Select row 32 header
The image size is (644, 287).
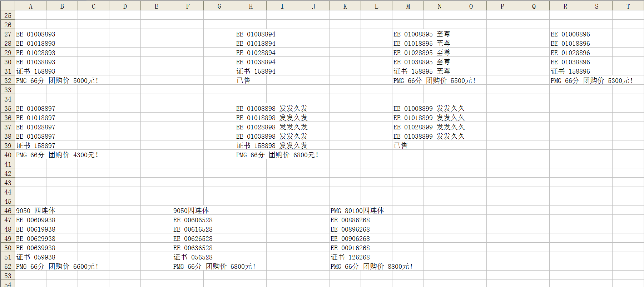click(x=8, y=80)
